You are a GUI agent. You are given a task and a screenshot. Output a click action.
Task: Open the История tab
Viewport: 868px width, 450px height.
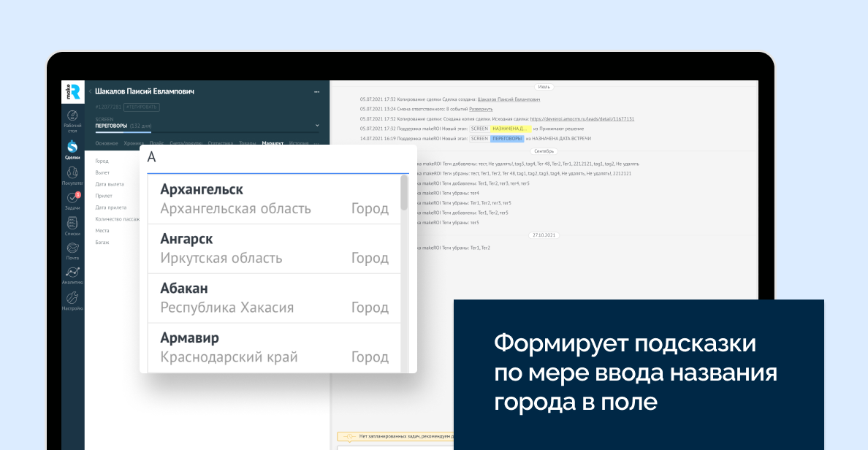pyautogui.click(x=298, y=142)
